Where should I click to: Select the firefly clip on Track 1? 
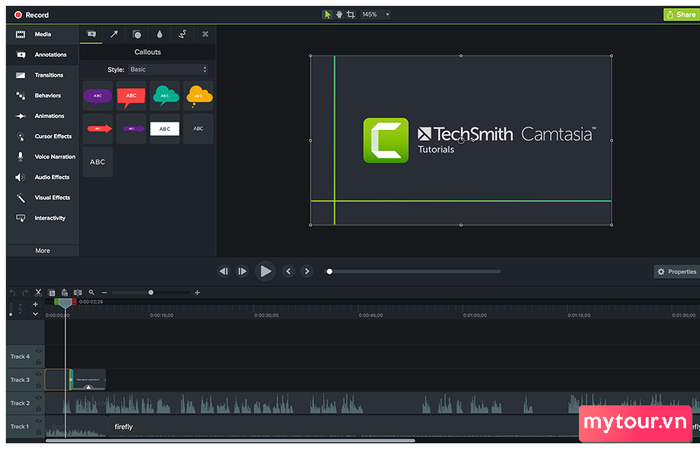click(344, 427)
